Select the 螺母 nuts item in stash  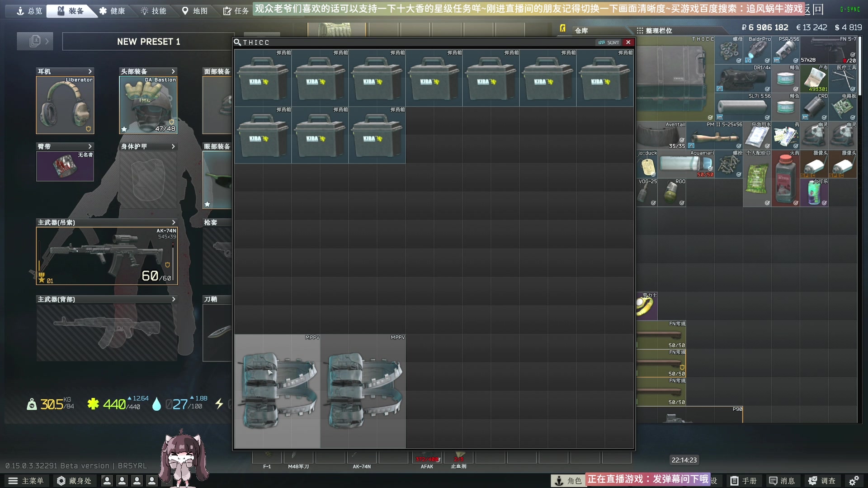[729, 50]
